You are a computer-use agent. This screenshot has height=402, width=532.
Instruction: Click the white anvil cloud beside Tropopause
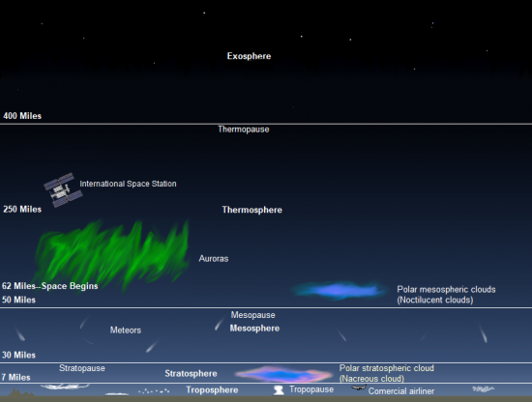click(279, 390)
